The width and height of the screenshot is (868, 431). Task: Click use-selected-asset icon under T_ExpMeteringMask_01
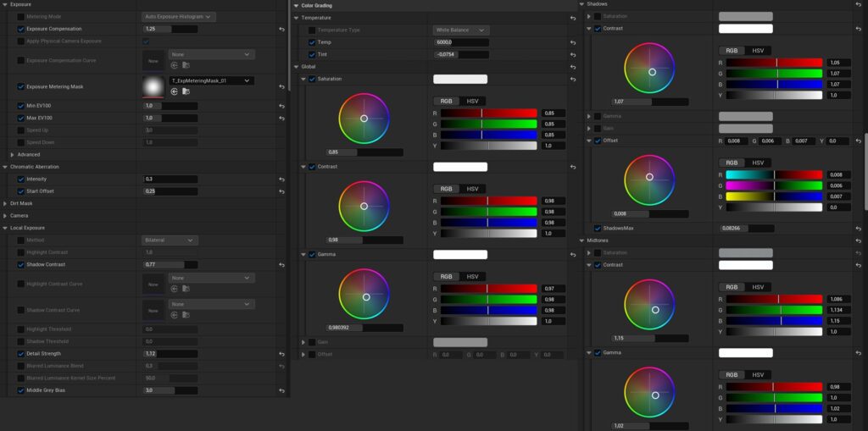coord(175,91)
